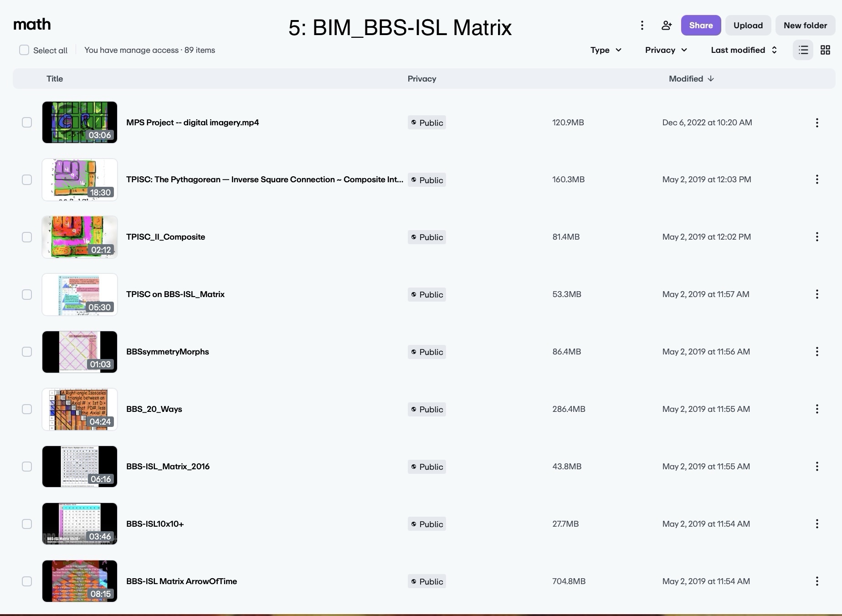842x616 pixels.
Task: Click the 704.8MB file size value
Action: (x=569, y=581)
